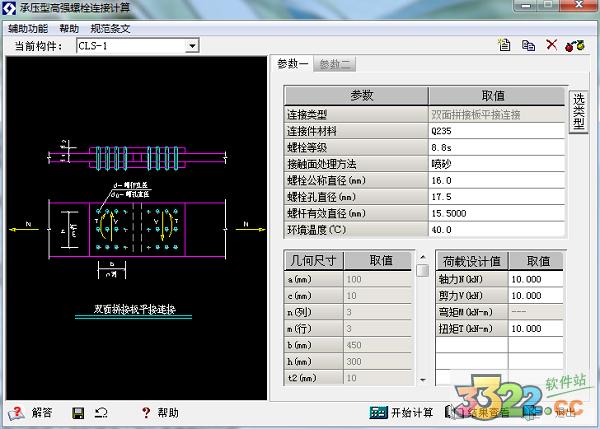The width and height of the screenshot is (600, 429).
Task: Open the 辅助功能 menu
Action: coord(28,29)
